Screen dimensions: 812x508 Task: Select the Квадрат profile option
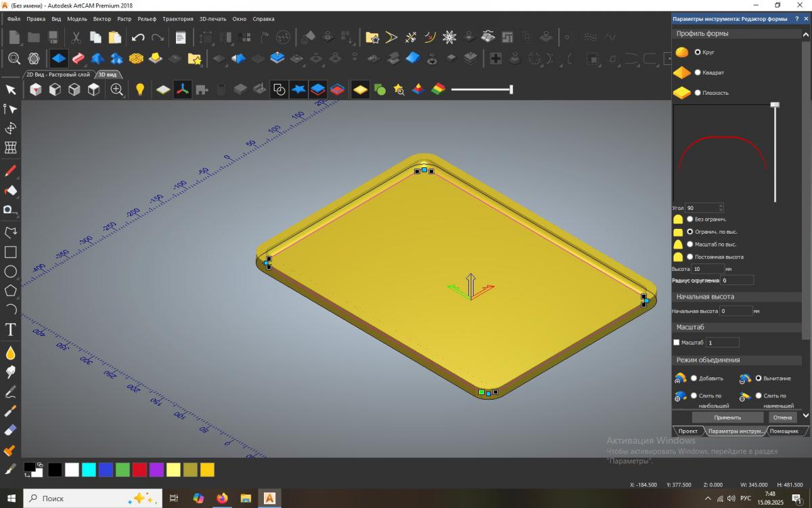click(698, 72)
